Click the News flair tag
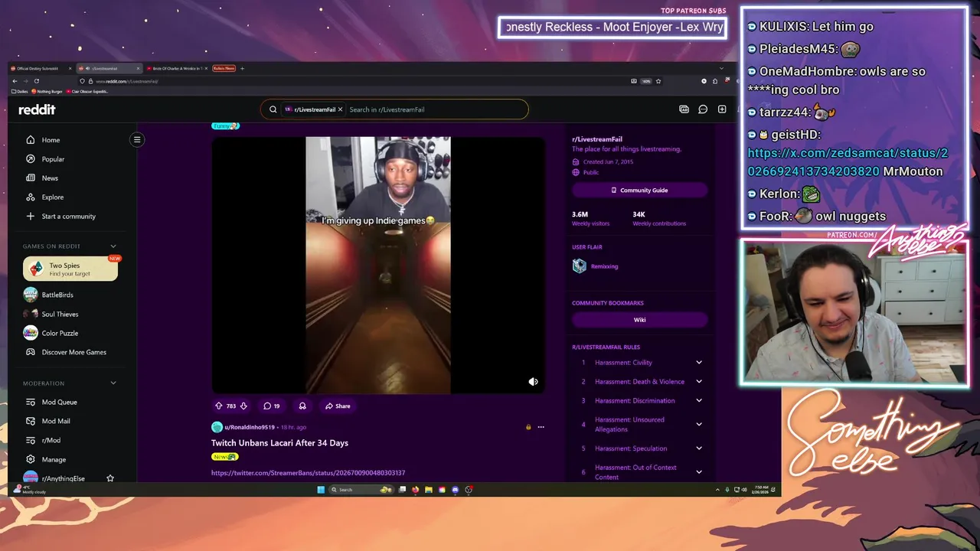980x551 pixels. coord(225,457)
